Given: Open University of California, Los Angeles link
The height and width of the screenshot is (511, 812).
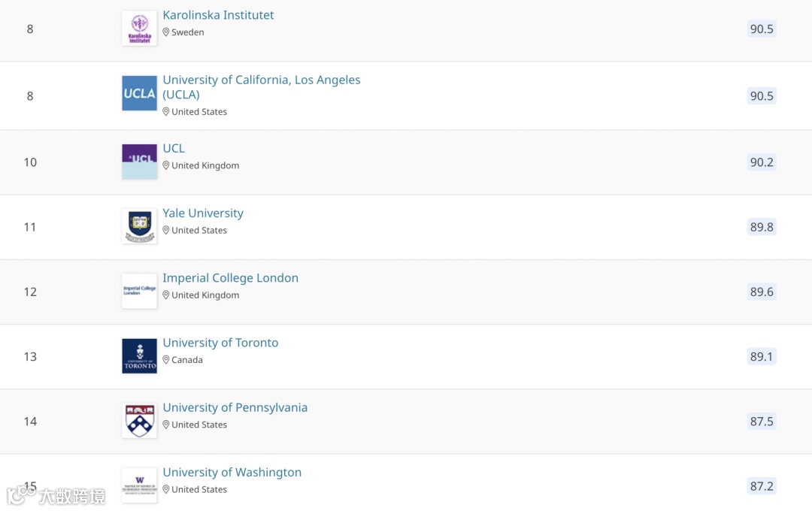Looking at the screenshot, I should tap(262, 87).
